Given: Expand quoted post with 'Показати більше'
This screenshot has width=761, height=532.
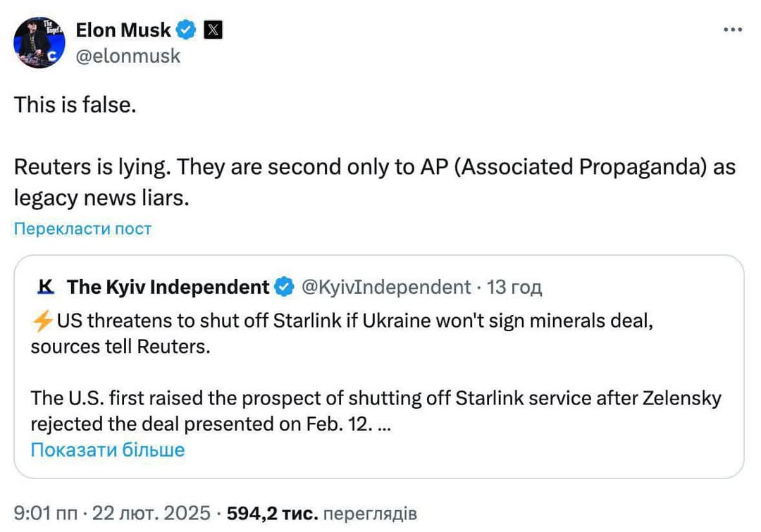Looking at the screenshot, I should tap(107, 450).
